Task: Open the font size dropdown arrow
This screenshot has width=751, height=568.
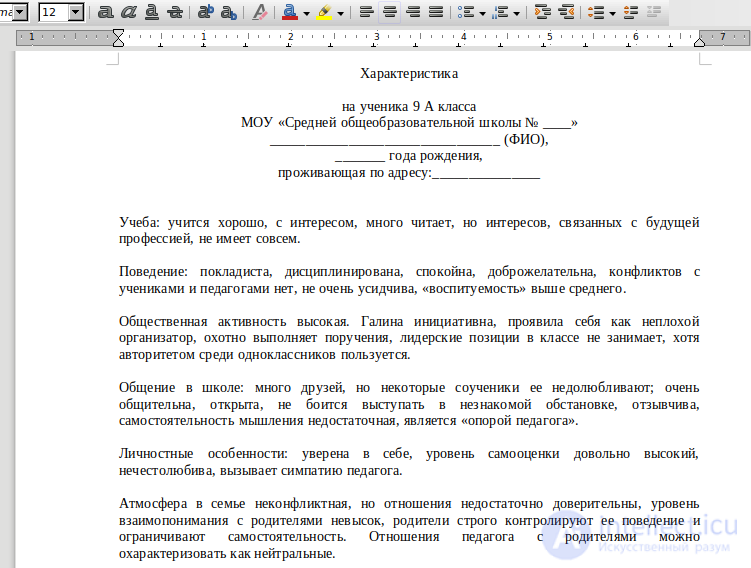Action: pos(76,12)
